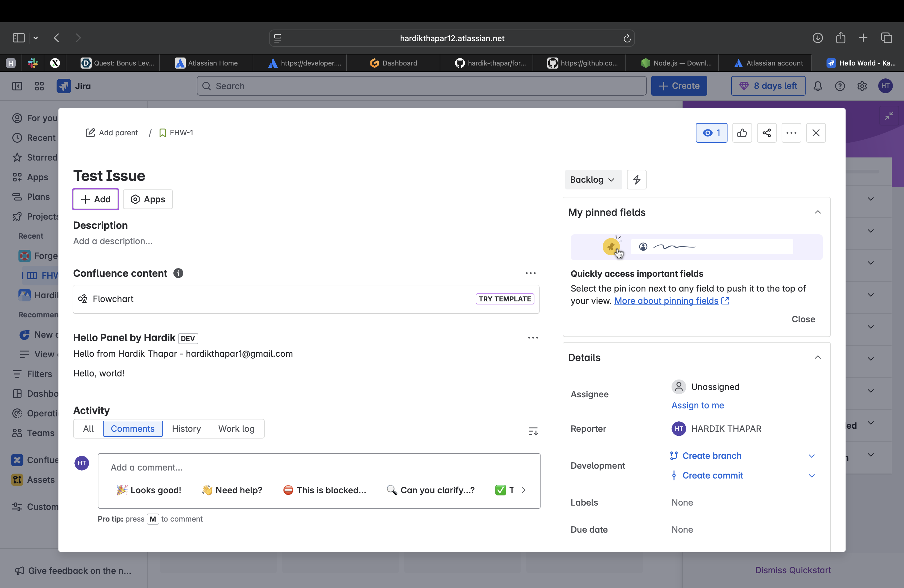Click the share issue icon
This screenshot has width=904, height=588.
(x=767, y=133)
